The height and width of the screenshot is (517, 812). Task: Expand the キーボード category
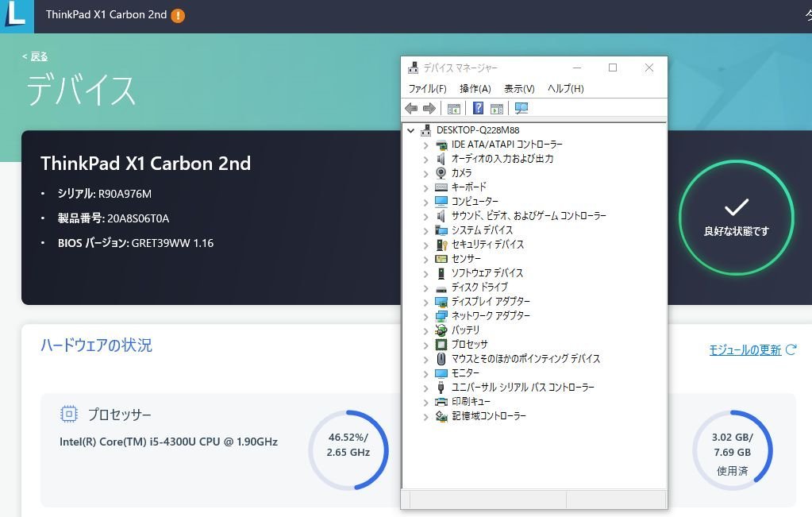pyautogui.click(x=425, y=188)
